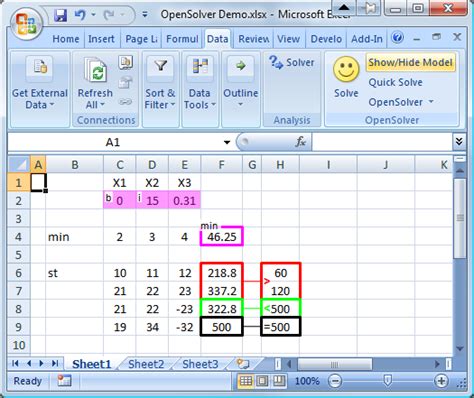Click the zoom slider handle
The image size is (474, 398).
(387, 380)
